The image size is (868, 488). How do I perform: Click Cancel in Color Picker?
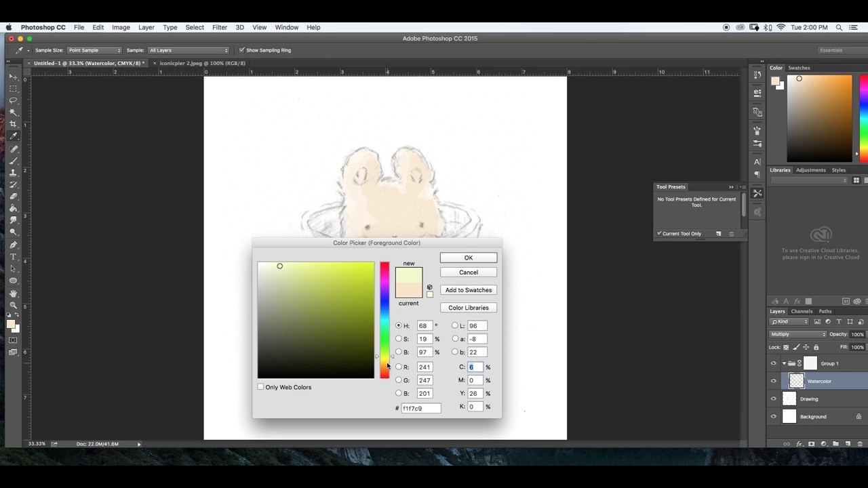(x=468, y=272)
